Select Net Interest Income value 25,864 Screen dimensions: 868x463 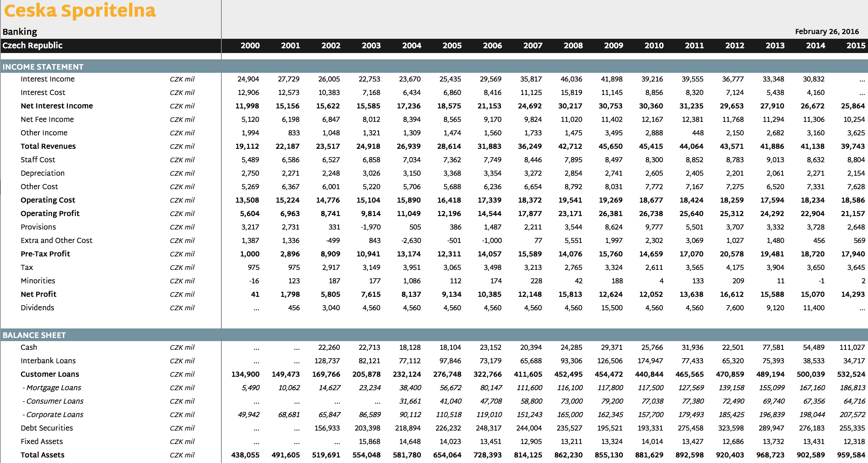point(853,106)
